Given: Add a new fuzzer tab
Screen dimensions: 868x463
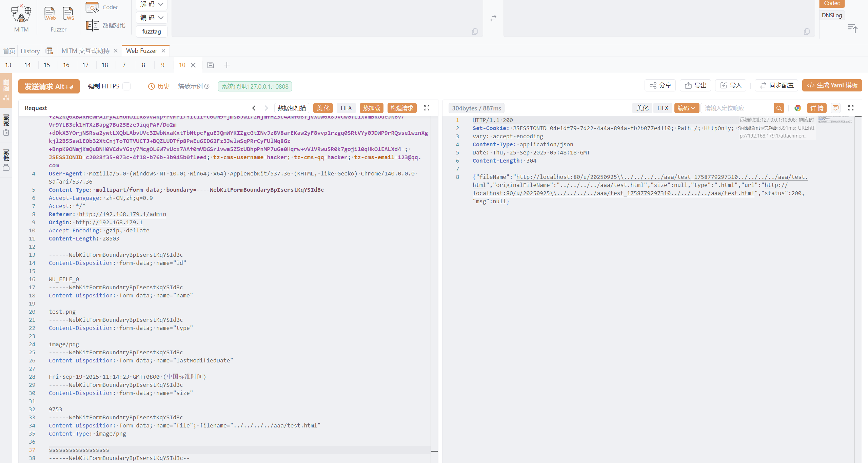Looking at the screenshot, I should coord(227,65).
